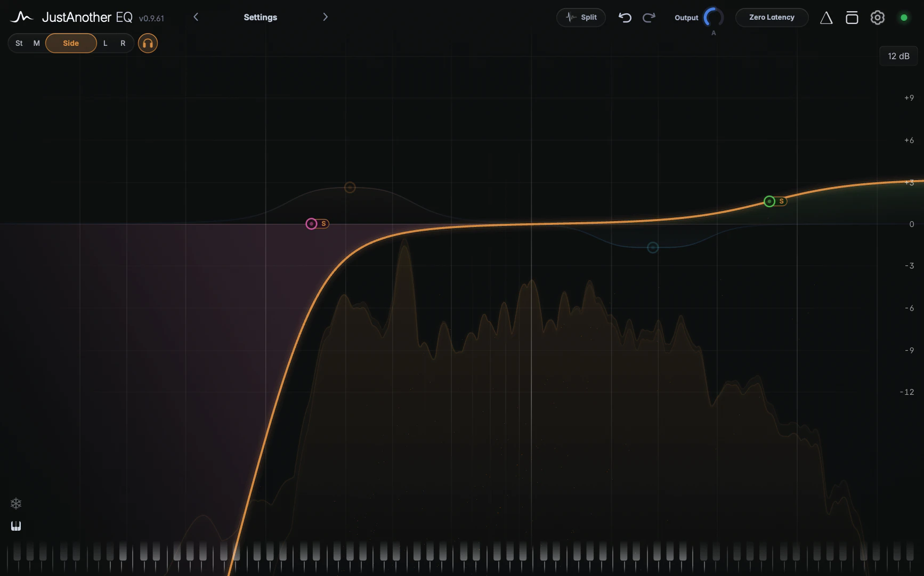Select the Side channel mode
924x576 pixels.
[x=71, y=43]
